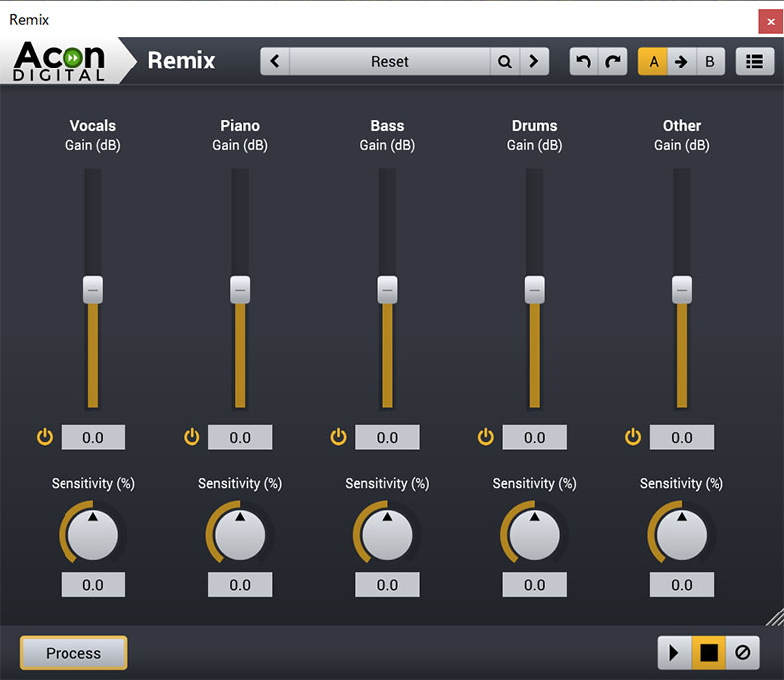Toggle the bypass circle-slash button
784x680 pixels.
pyautogui.click(x=743, y=652)
